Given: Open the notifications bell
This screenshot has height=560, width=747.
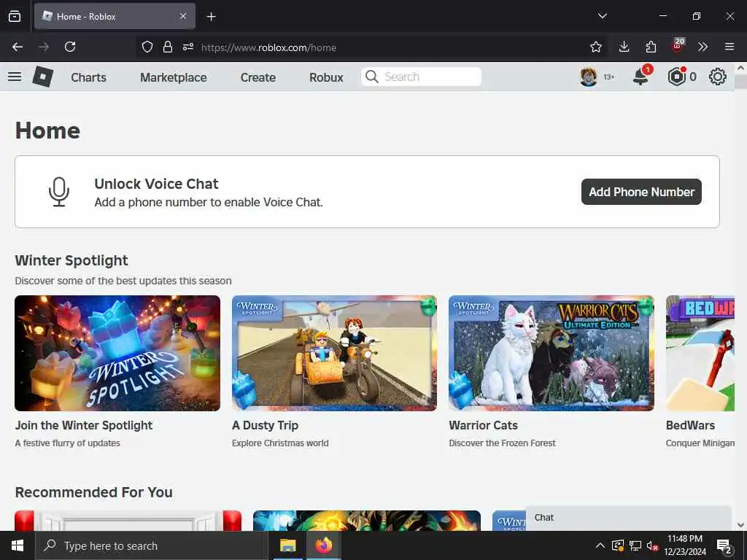Looking at the screenshot, I should (641, 76).
